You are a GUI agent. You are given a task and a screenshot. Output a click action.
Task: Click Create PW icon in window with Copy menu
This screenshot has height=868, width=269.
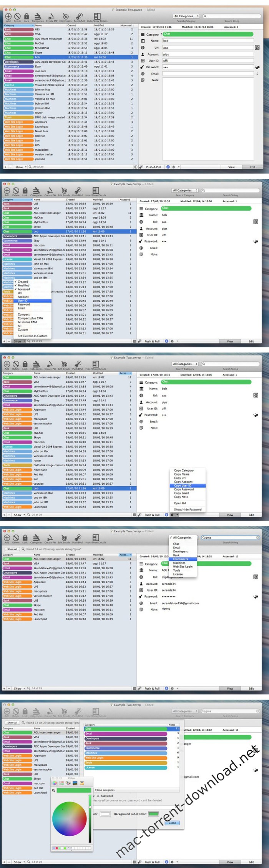click(x=50, y=364)
